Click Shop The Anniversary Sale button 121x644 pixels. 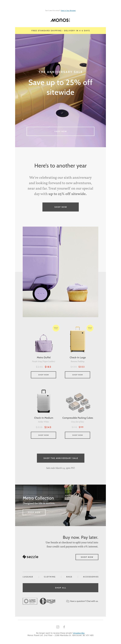(61, 458)
